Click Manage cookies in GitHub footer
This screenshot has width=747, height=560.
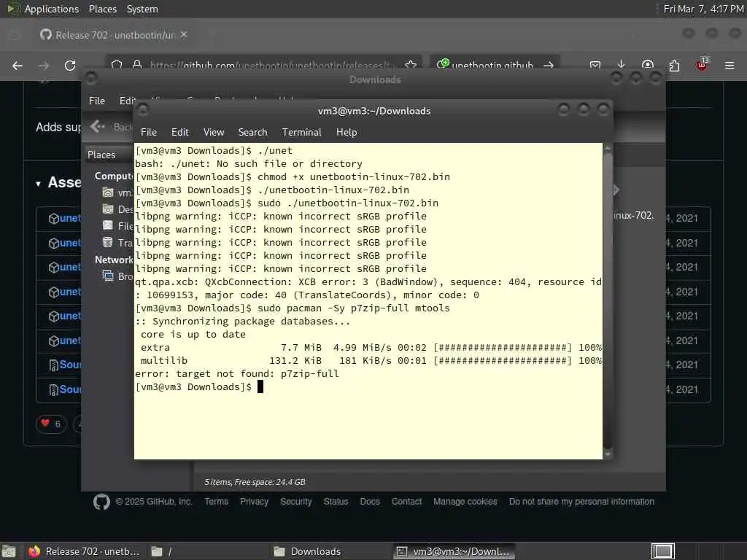click(x=465, y=502)
